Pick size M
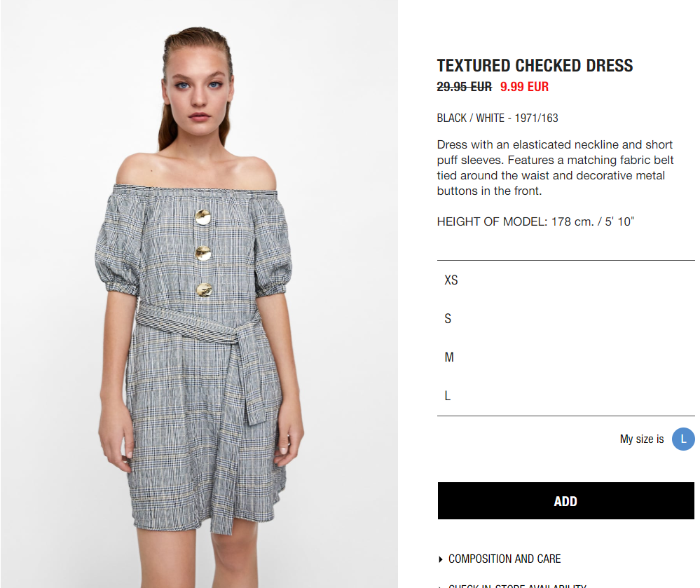Viewport: 700px width, 588px height. (x=565, y=357)
